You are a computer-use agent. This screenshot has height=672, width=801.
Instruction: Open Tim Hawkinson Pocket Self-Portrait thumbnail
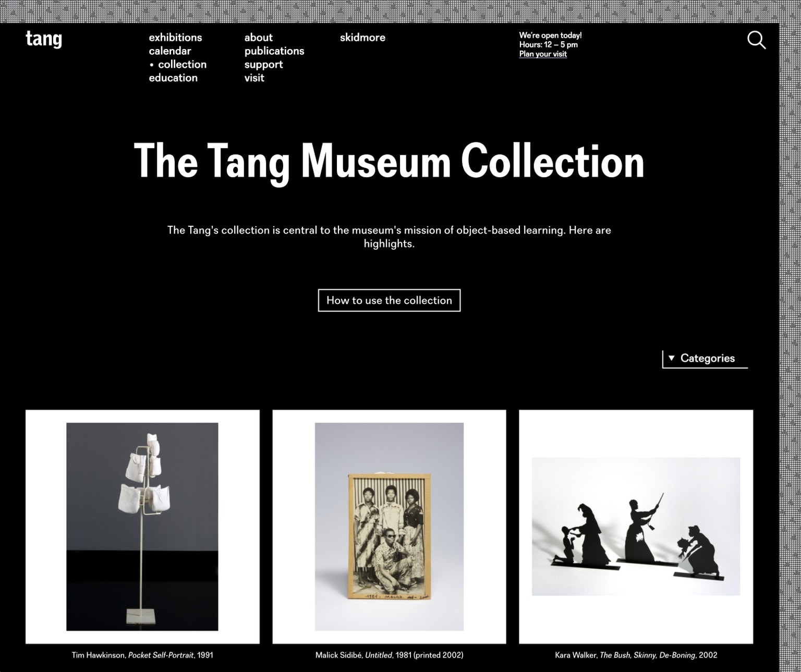pyautogui.click(x=142, y=527)
